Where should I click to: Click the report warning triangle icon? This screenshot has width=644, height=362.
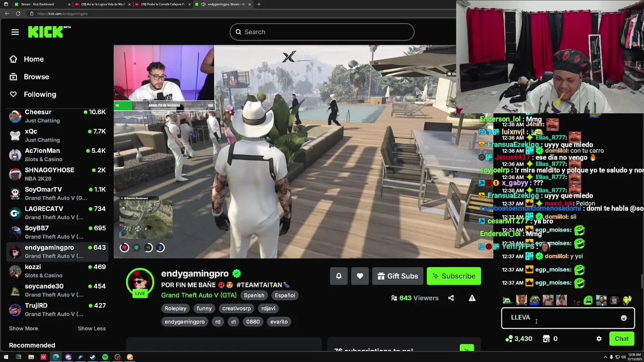[x=472, y=298]
